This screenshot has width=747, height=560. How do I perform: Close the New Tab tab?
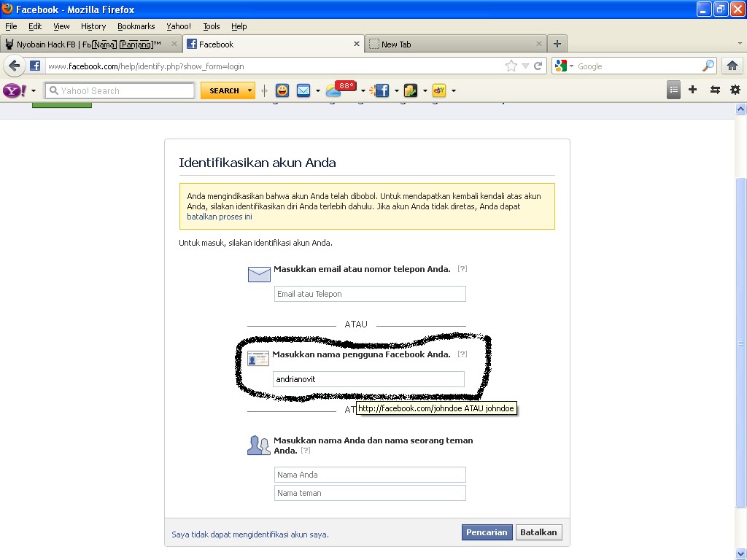point(539,44)
